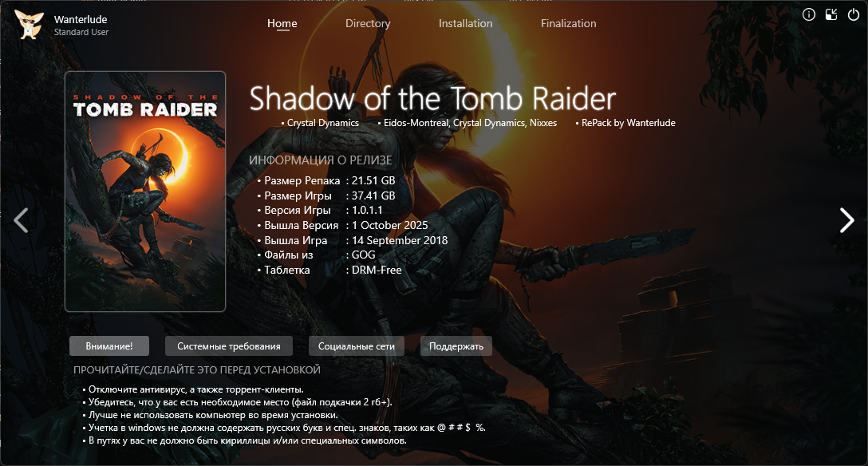Click the Shadow of the Tomb Raider title

[x=432, y=98]
